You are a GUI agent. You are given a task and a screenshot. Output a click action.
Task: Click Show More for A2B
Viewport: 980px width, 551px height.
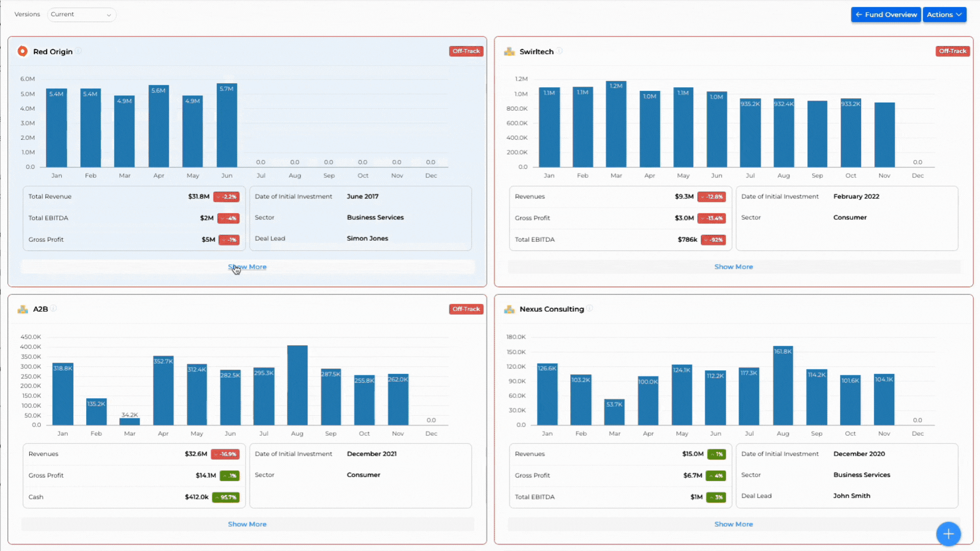tap(247, 524)
